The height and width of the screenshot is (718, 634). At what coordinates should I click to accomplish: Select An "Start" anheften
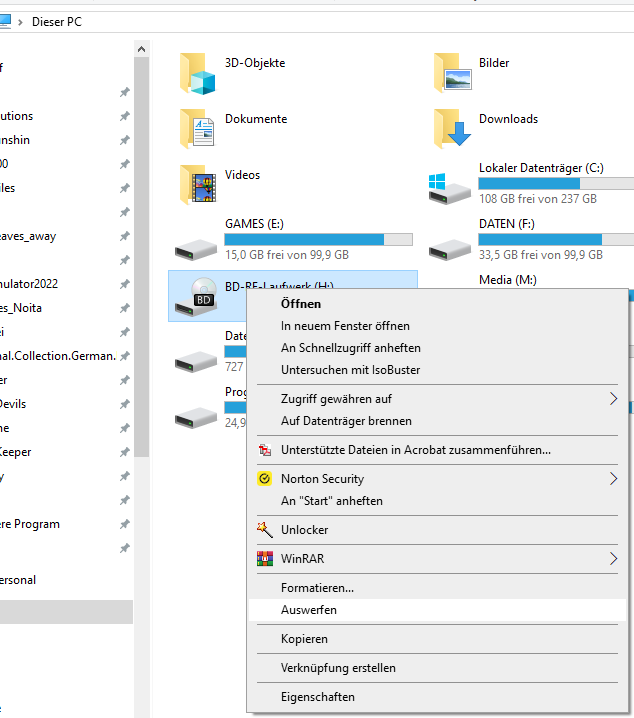[x=437, y=500]
